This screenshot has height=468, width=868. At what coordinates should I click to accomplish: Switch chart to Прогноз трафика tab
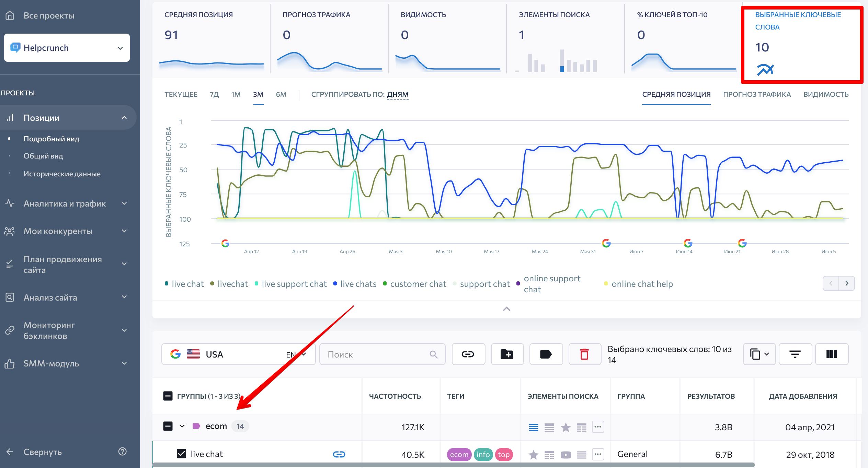[x=757, y=94]
